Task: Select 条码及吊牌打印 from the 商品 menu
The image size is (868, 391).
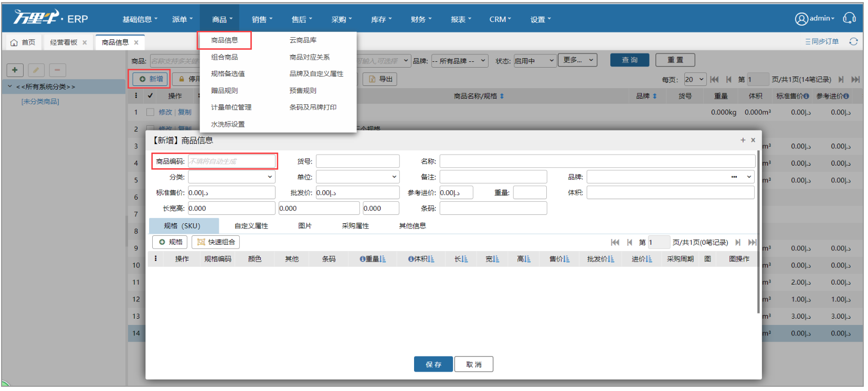Action: pyautogui.click(x=313, y=107)
